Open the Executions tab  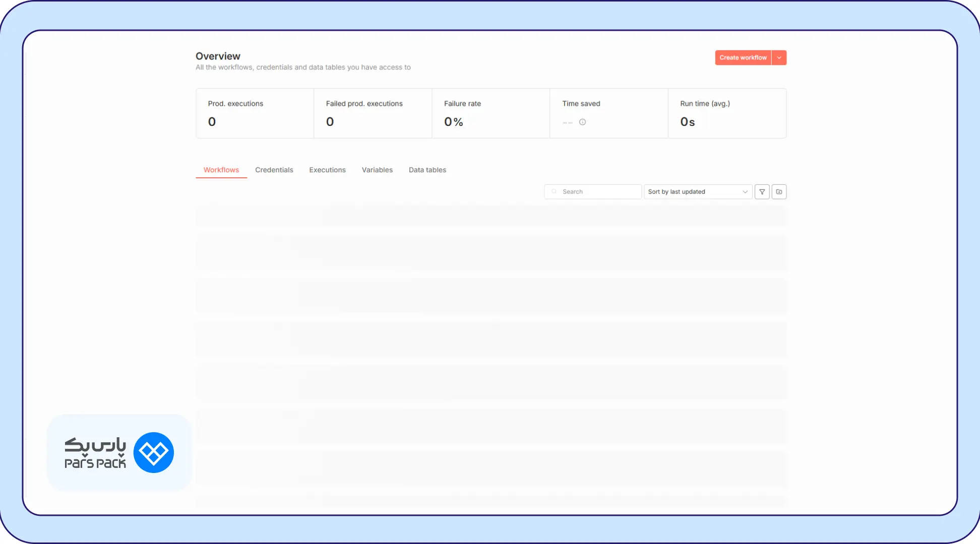(327, 170)
